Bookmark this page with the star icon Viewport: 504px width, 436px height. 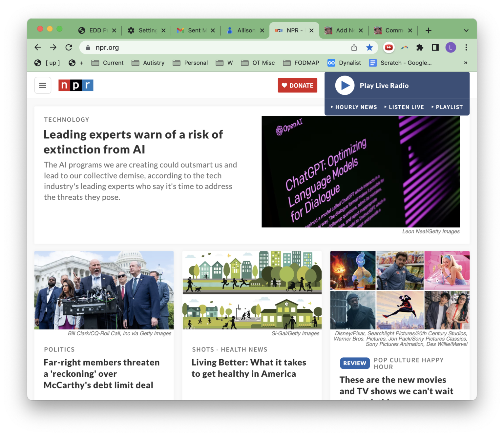point(369,47)
